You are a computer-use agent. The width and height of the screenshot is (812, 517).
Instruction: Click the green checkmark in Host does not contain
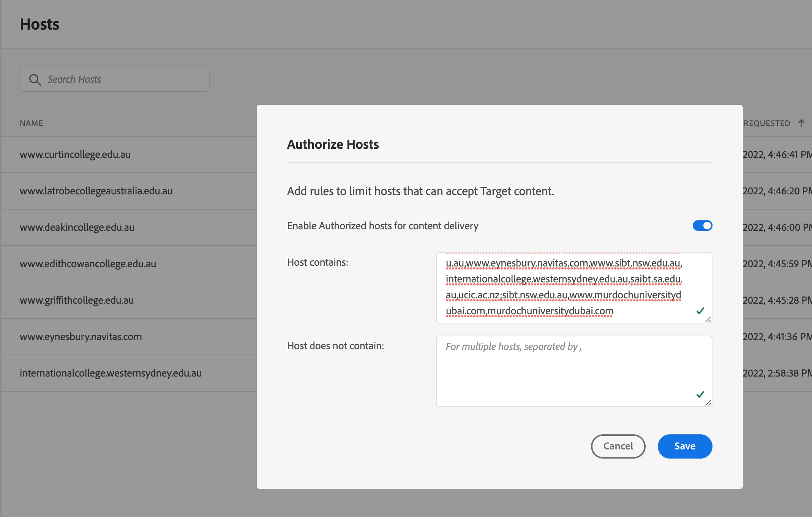pyautogui.click(x=700, y=394)
